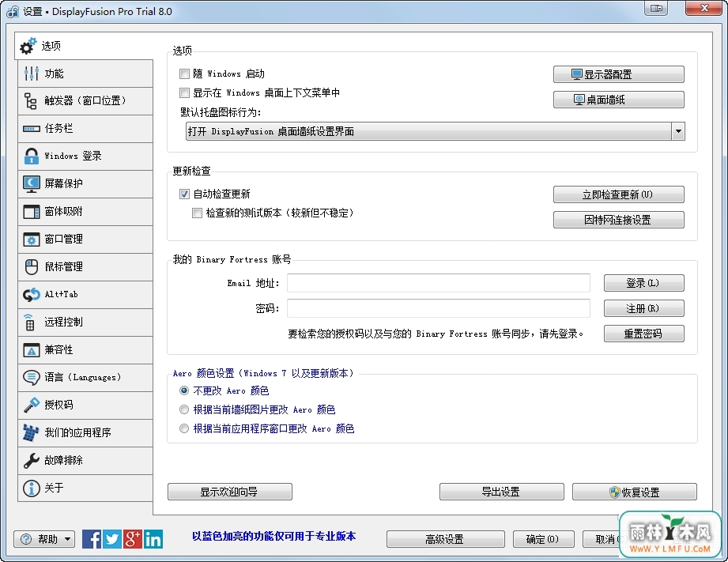Click the mouse icon for 鼠标管理

[x=31, y=266]
